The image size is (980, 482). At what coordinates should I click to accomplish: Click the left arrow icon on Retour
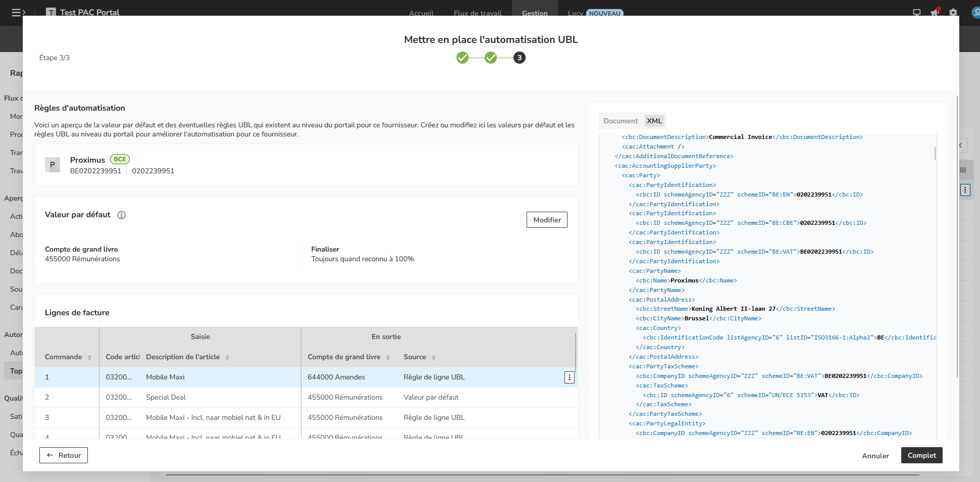point(50,455)
